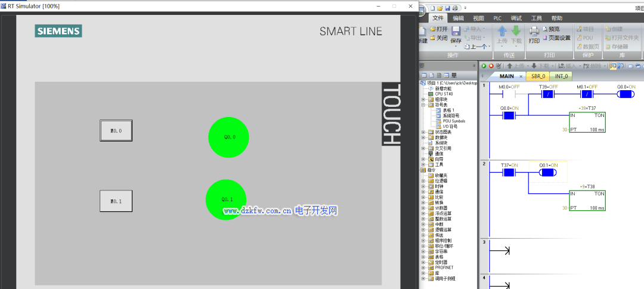This screenshot has width=644, height=289.
Task: Toggle the M0.0 normally open contact
Action: [x=506, y=94]
